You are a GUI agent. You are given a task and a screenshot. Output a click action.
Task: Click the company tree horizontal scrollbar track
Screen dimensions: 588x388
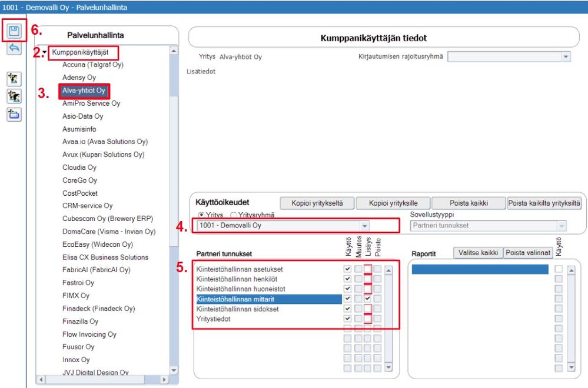pos(152,379)
